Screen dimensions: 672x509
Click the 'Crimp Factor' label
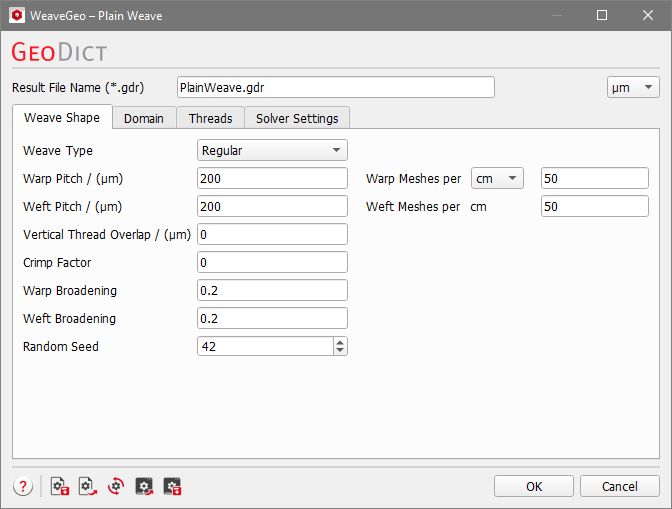(57, 262)
